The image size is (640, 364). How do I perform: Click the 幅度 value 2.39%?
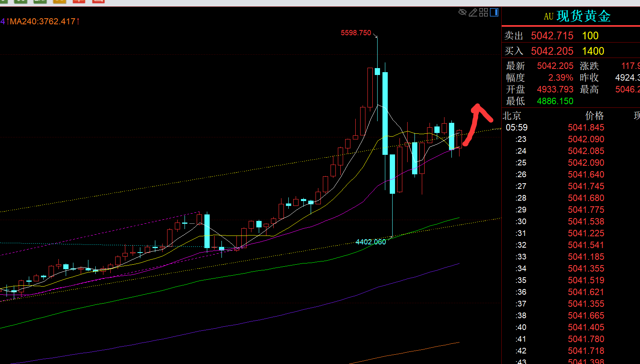[561, 77]
